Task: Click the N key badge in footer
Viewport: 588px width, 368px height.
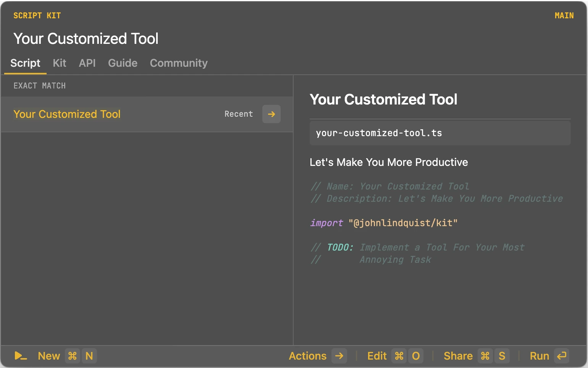Action: (x=89, y=356)
